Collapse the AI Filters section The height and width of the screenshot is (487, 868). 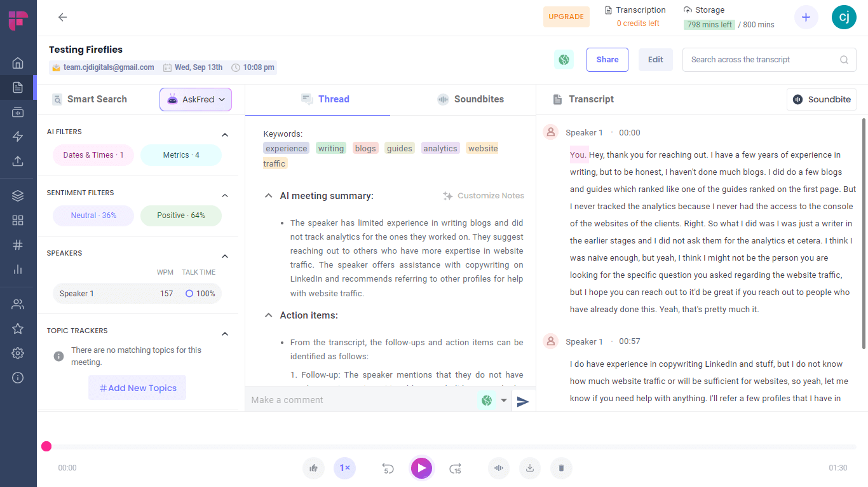click(224, 135)
